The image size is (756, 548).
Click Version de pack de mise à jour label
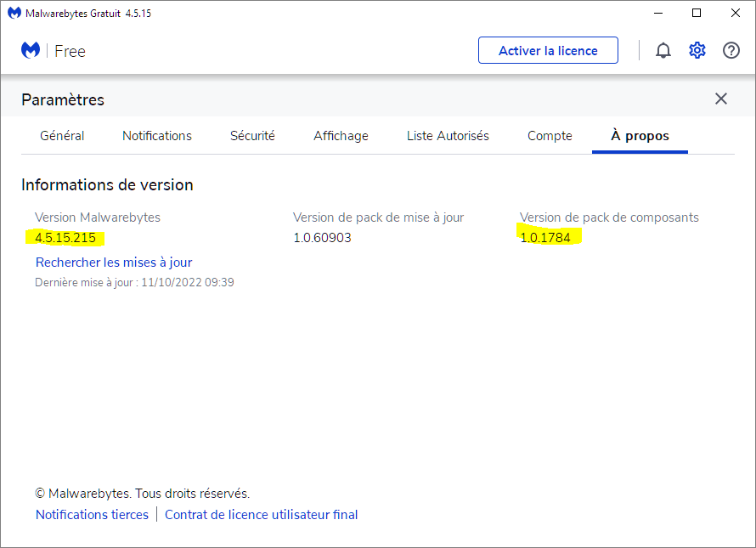click(379, 218)
